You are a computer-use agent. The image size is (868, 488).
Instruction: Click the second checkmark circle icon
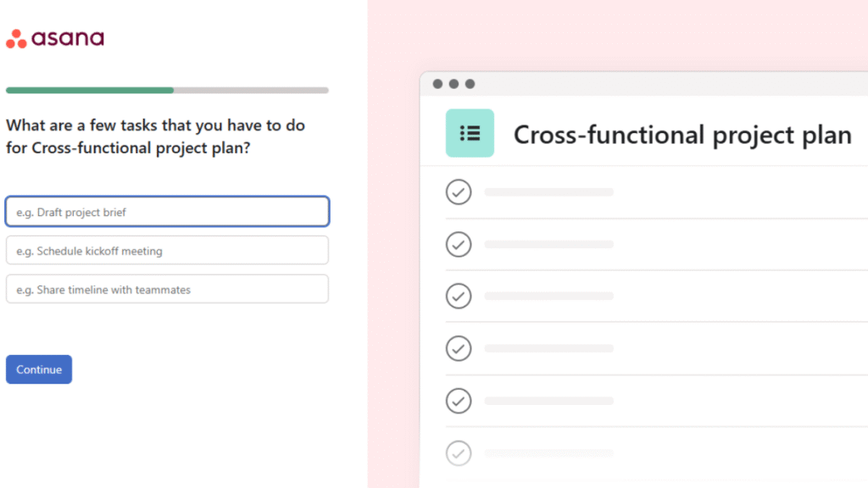459,244
